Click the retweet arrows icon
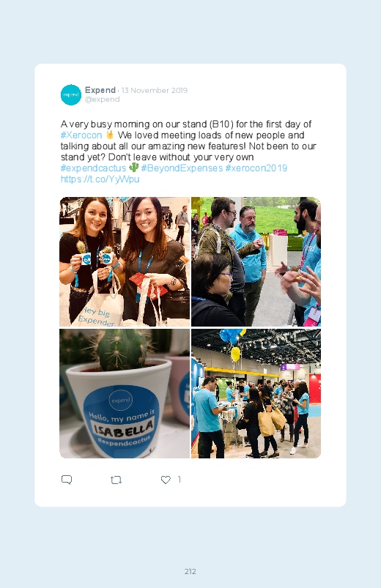This screenshot has width=381, height=588. [x=116, y=480]
